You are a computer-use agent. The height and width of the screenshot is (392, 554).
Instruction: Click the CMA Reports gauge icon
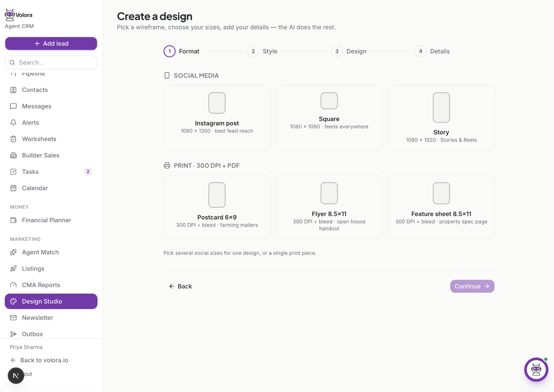[x=13, y=285]
